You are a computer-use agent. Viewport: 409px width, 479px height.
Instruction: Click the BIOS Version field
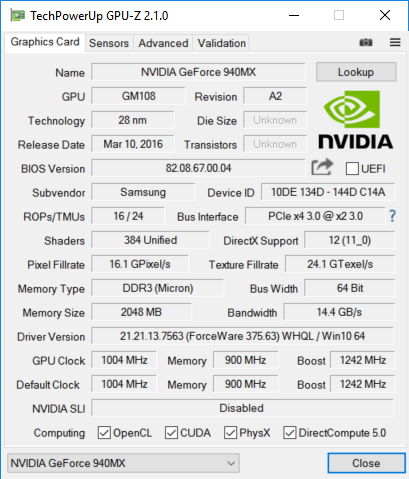click(198, 168)
